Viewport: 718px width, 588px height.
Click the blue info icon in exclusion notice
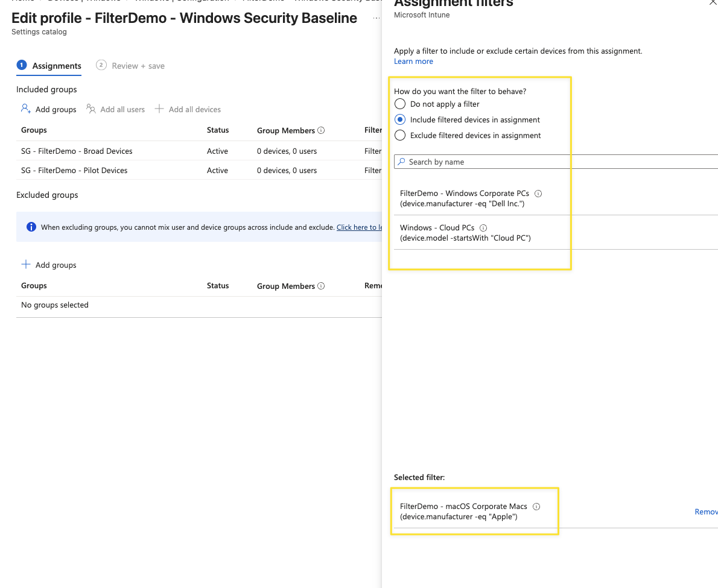click(x=31, y=227)
